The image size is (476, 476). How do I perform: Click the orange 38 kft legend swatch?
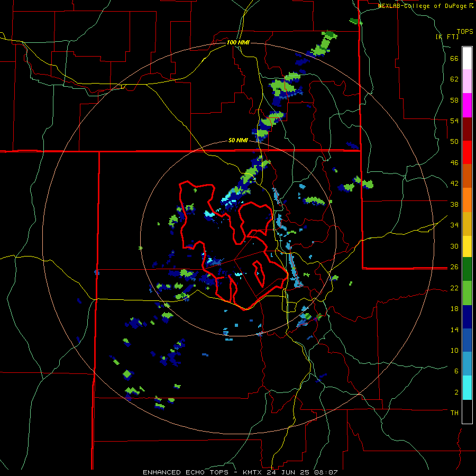(x=467, y=200)
